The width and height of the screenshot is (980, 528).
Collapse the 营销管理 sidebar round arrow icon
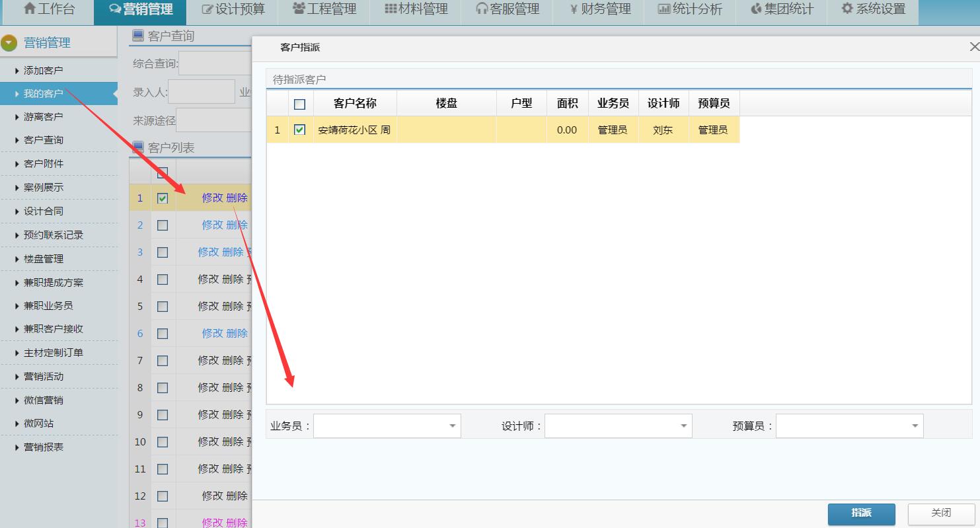[x=9, y=43]
